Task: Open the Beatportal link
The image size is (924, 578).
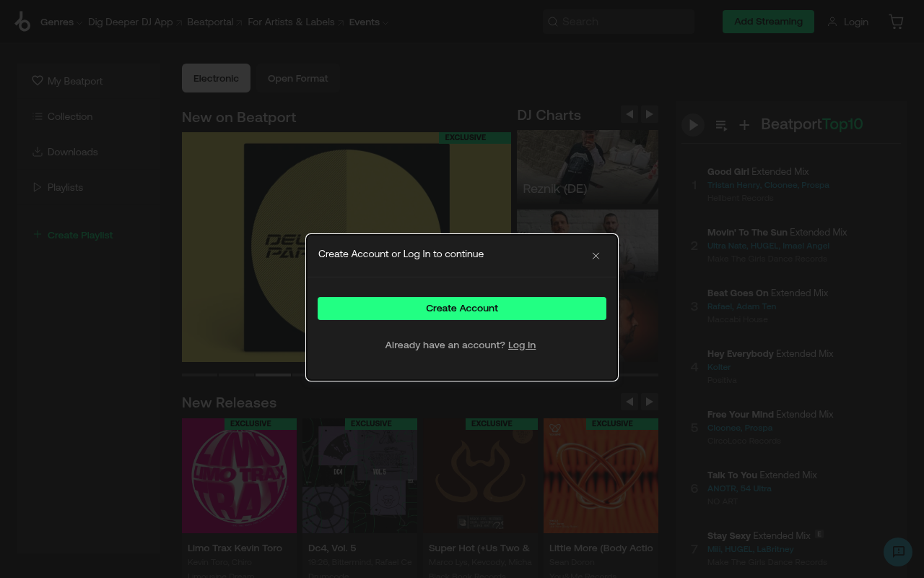Action: click(x=214, y=22)
